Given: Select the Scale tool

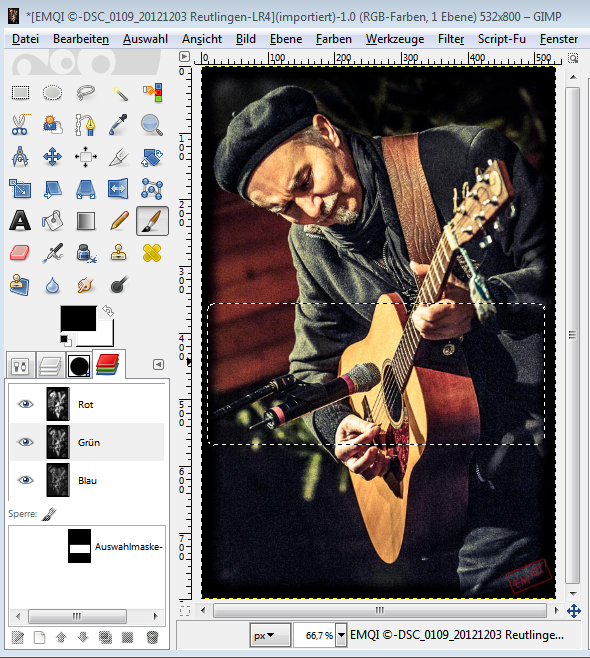Looking at the screenshot, I should pos(20,188).
